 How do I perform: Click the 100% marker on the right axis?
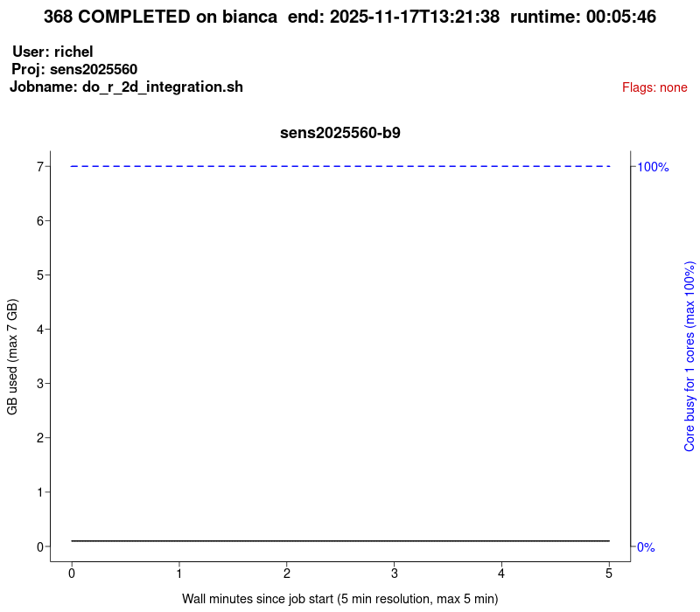[652, 165]
